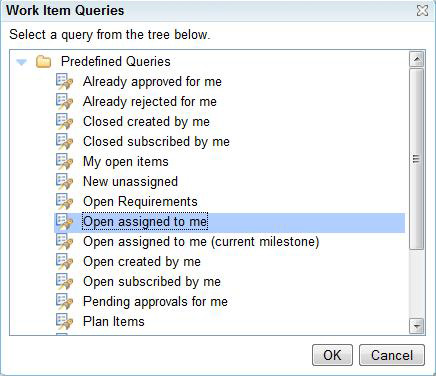436x376 pixels.
Task: Click the scrollbar up arrow
Action: (417, 60)
